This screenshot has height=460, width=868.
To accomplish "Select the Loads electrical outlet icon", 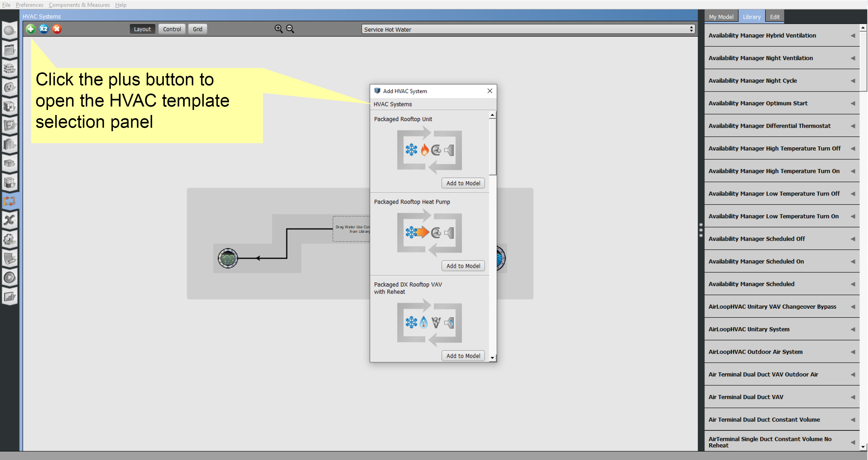I will 10,88.
